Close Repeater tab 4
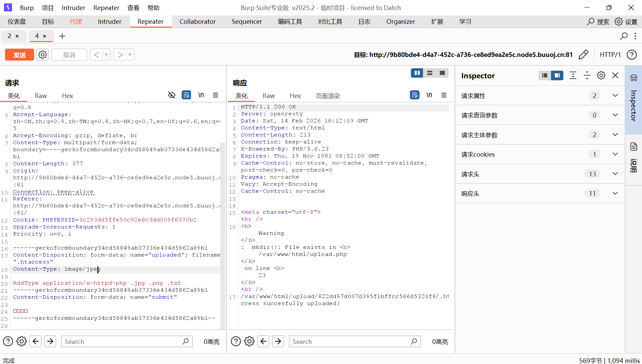 pyautogui.click(x=44, y=36)
